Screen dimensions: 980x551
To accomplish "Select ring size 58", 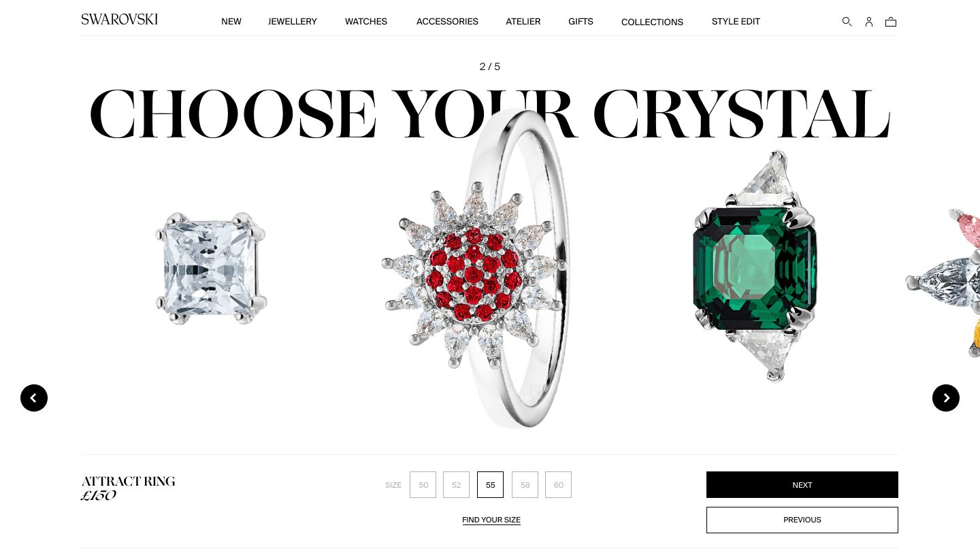I will coord(525,485).
